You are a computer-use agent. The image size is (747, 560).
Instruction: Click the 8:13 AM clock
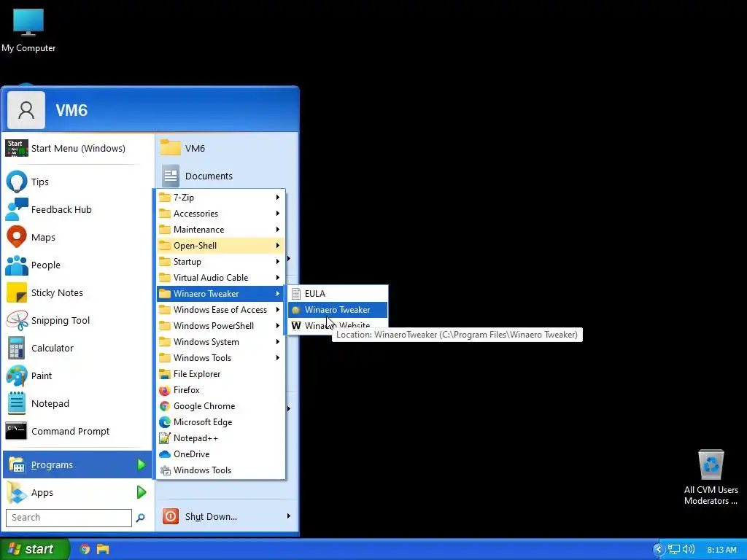[x=721, y=550]
